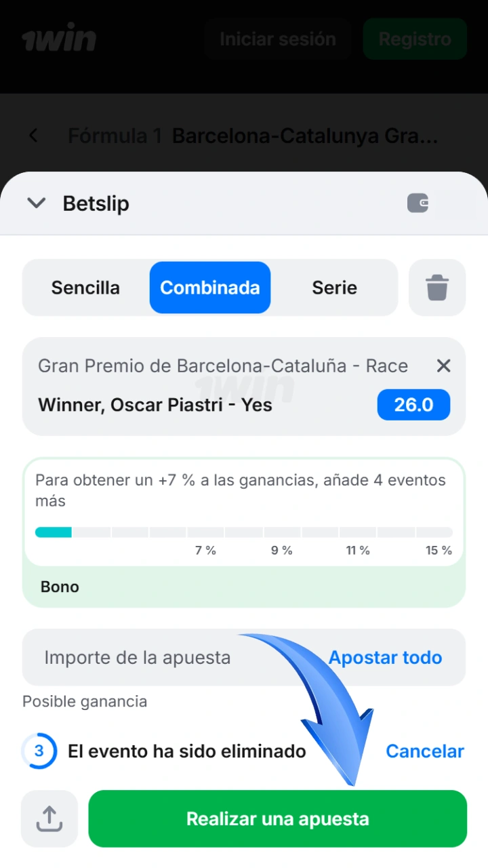The height and width of the screenshot is (868, 488).
Task: Open Iniciar sesión login
Action: pos(277,39)
